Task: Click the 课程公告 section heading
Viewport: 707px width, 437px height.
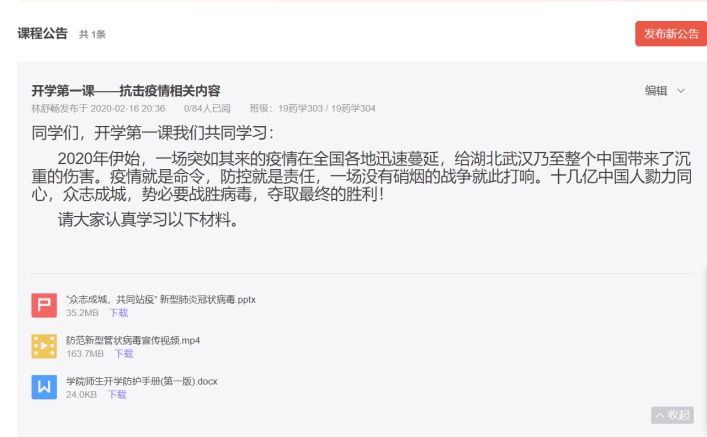Action: [x=42, y=33]
